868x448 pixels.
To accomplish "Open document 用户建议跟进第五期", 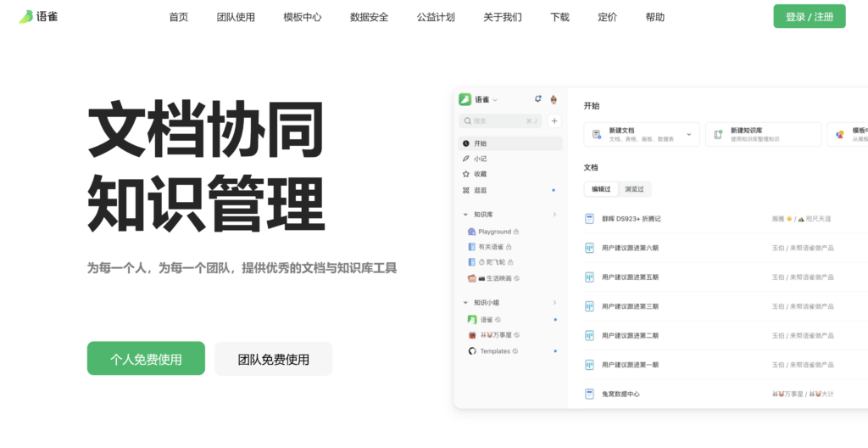I will tap(630, 277).
